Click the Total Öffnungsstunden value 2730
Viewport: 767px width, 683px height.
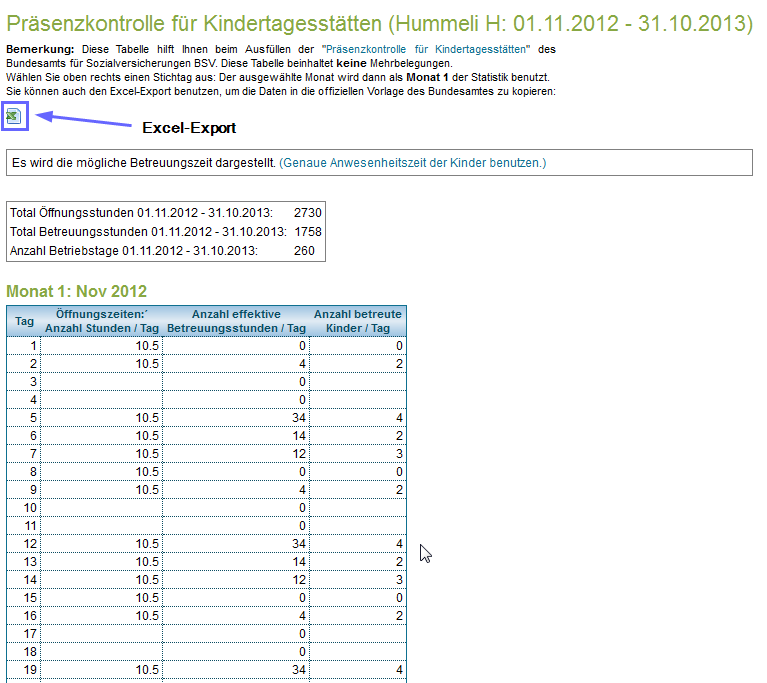pos(308,213)
